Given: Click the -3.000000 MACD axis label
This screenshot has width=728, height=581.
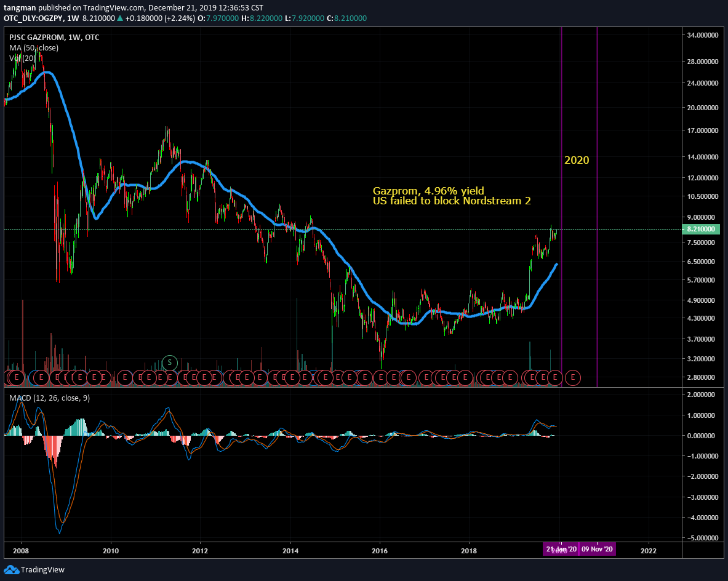Looking at the screenshot, I should click(x=702, y=497).
